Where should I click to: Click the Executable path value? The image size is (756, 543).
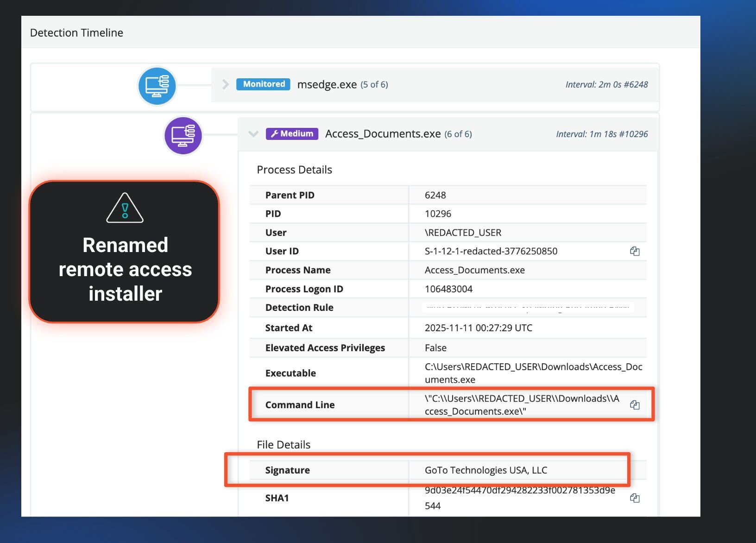[533, 373]
